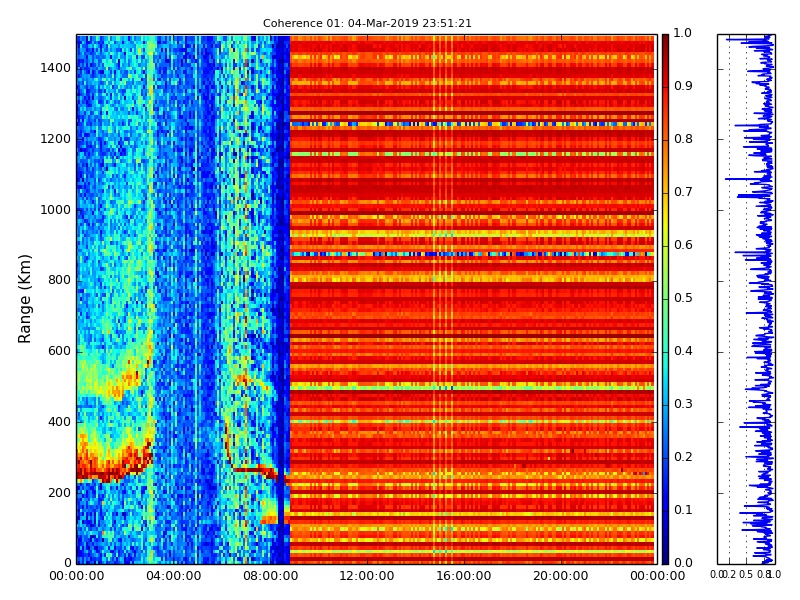Click the colorbar 0.6 tick label
The width and height of the screenshot is (800, 600).
683,245
